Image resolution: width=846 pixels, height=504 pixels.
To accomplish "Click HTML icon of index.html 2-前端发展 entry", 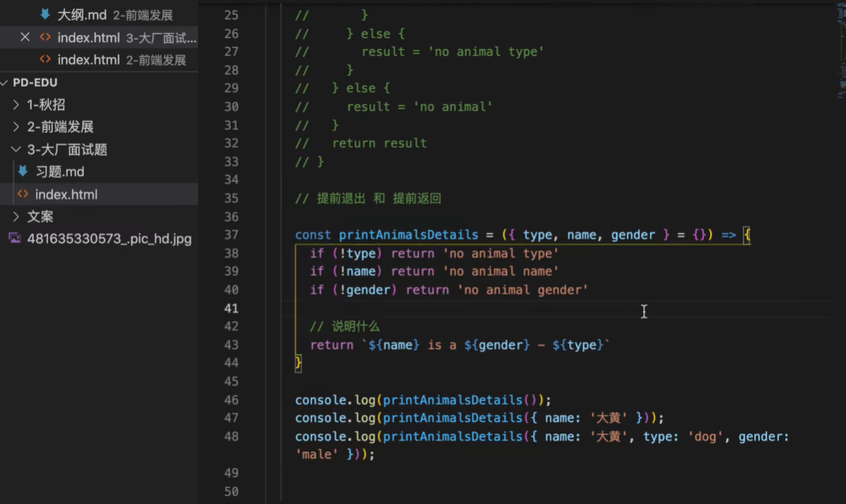I will [45, 59].
